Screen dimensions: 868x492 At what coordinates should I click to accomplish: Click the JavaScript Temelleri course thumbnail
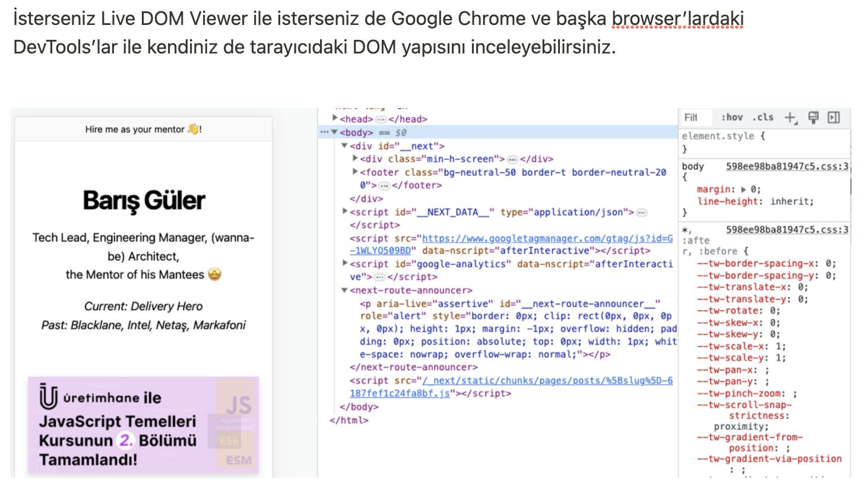144,425
